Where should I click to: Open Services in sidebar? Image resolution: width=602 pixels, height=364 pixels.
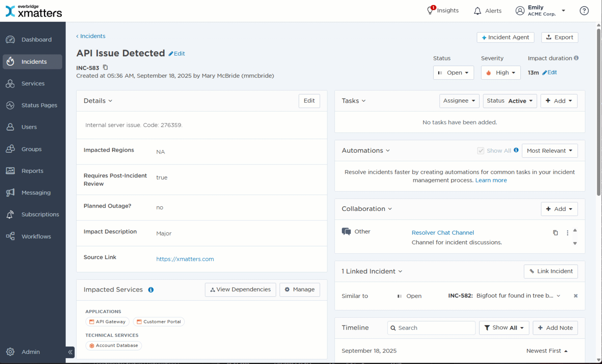[32, 84]
